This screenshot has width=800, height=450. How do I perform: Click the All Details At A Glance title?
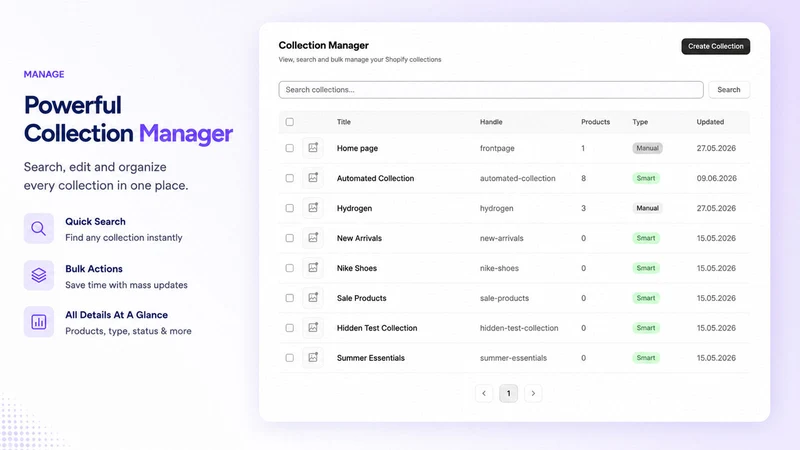click(x=116, y=315)
